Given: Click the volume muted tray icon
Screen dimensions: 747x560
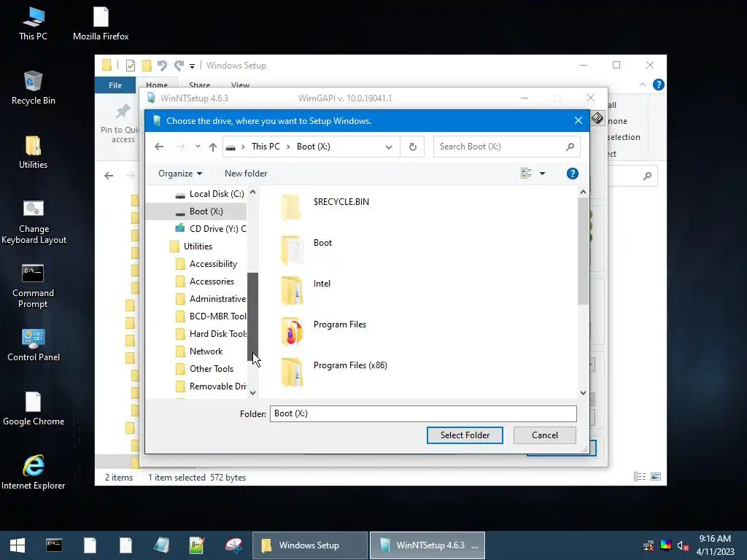Looking at the screenshot, I should (x=683, y=545).
